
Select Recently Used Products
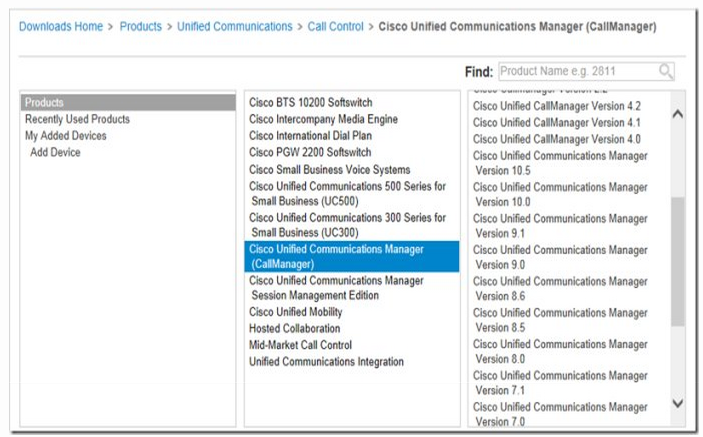tap(77, 119)
